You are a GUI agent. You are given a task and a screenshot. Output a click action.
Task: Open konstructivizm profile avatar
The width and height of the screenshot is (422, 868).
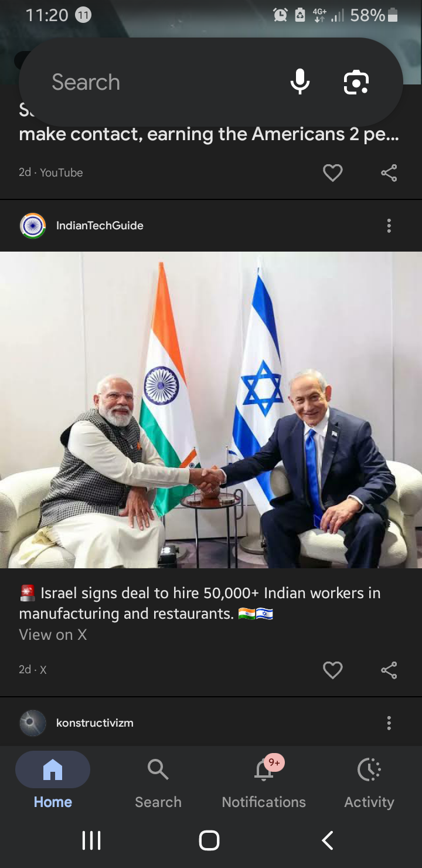coord(33,723)
